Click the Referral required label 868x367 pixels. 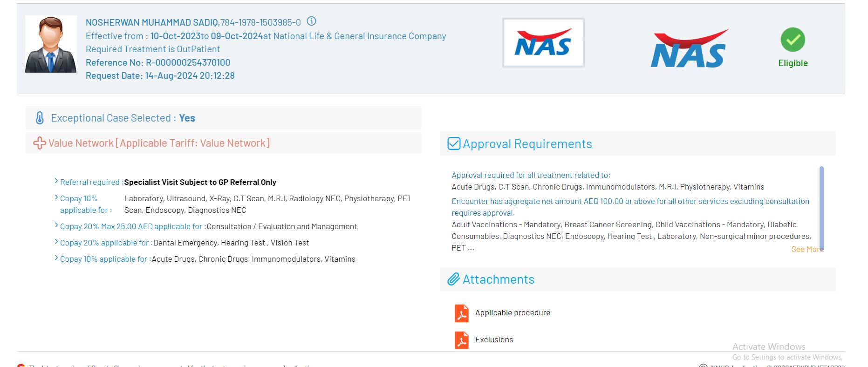[92, 182]
